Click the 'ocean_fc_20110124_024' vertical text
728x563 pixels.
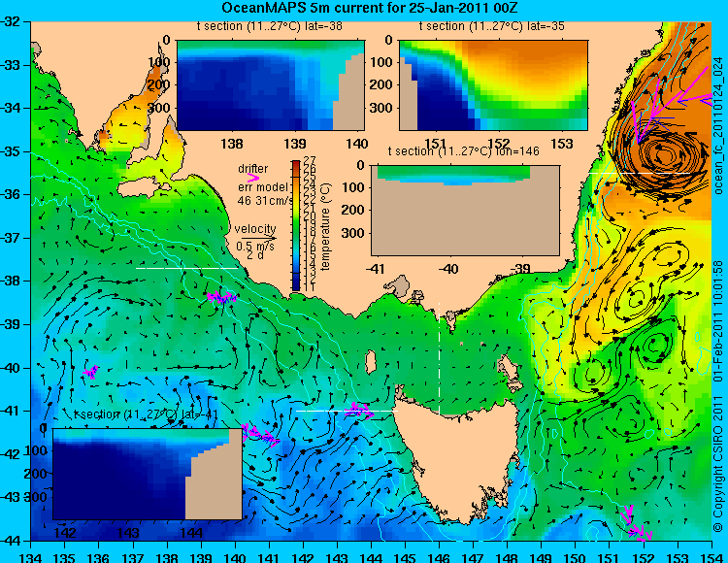tap(718, 127)
